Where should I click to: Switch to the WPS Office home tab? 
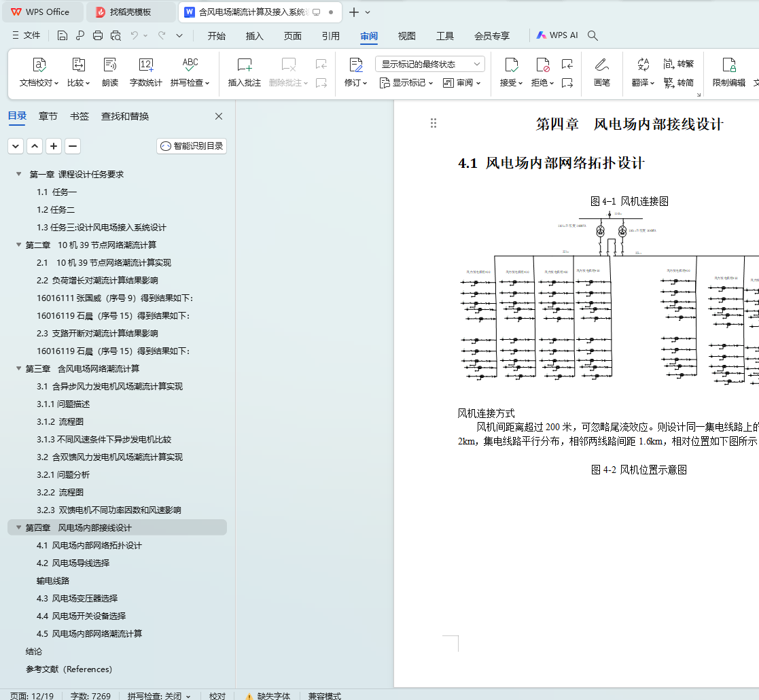tap(43, 12)
